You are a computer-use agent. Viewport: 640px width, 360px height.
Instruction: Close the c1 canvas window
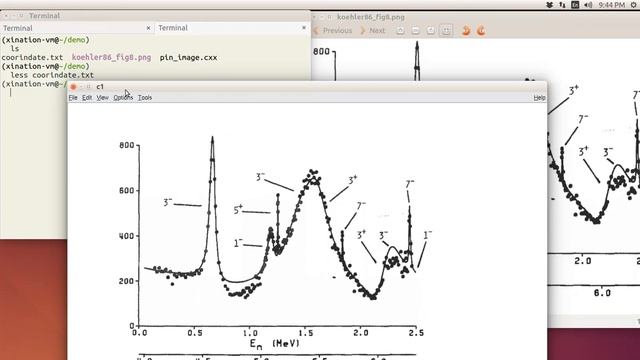tap(73, 87)
